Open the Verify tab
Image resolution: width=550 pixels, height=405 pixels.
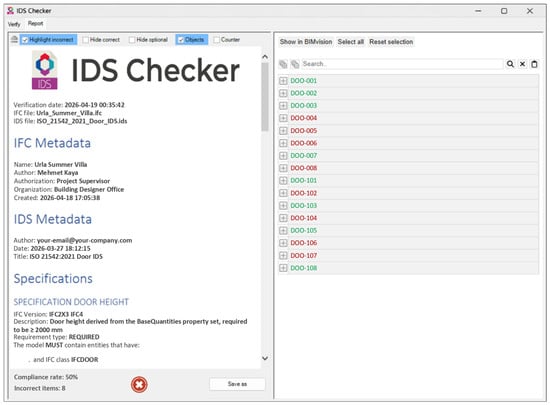14,24
